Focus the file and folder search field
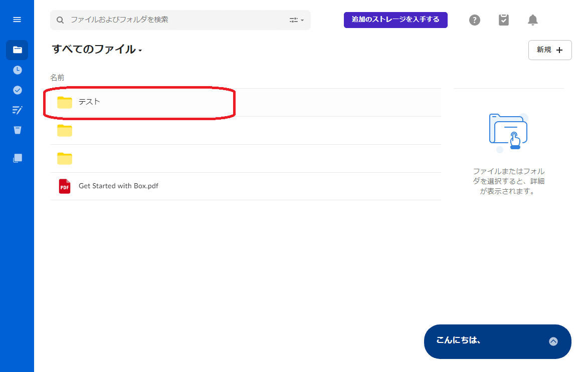 coord(180,20)
